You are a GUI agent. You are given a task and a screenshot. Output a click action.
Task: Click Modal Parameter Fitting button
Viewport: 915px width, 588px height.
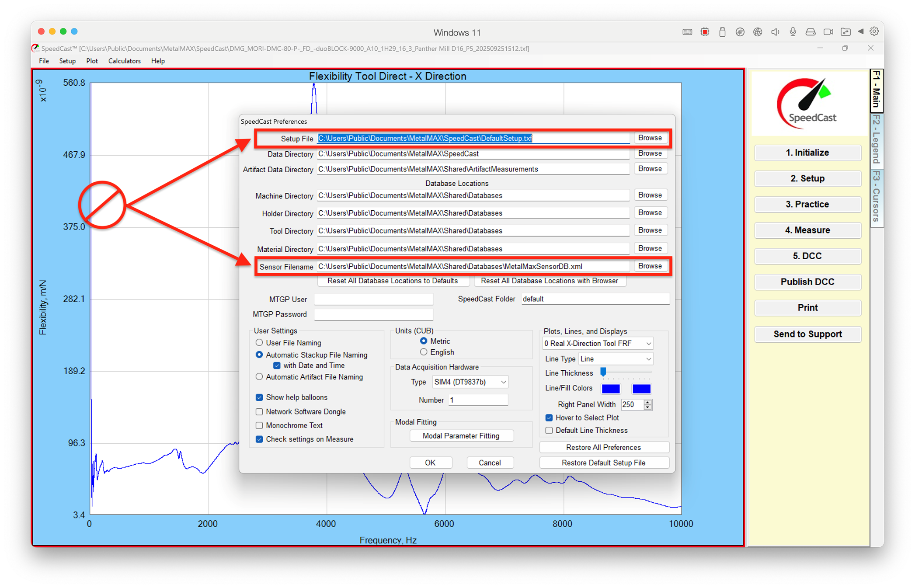click(461, 436)
